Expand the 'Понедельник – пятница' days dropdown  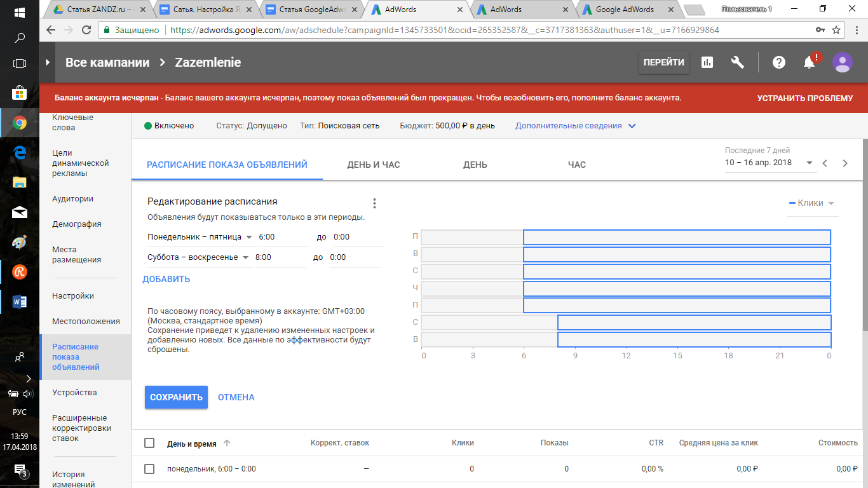(200, 237)
